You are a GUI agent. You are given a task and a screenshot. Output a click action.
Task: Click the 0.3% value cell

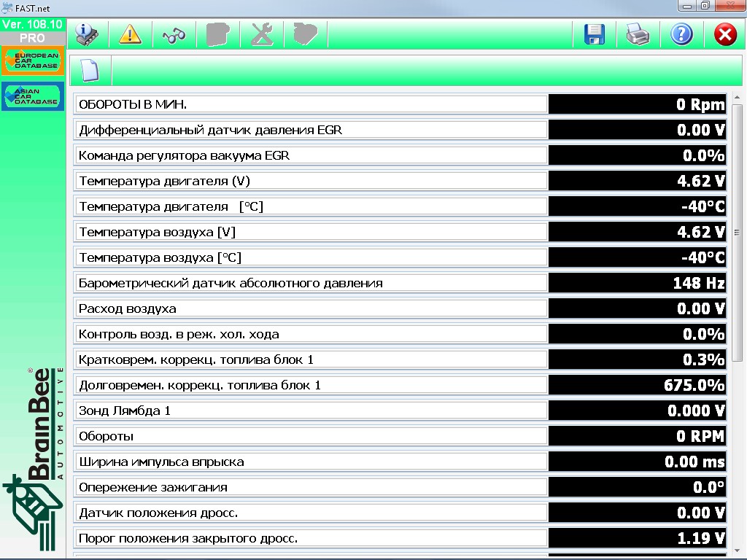point(638,359)
